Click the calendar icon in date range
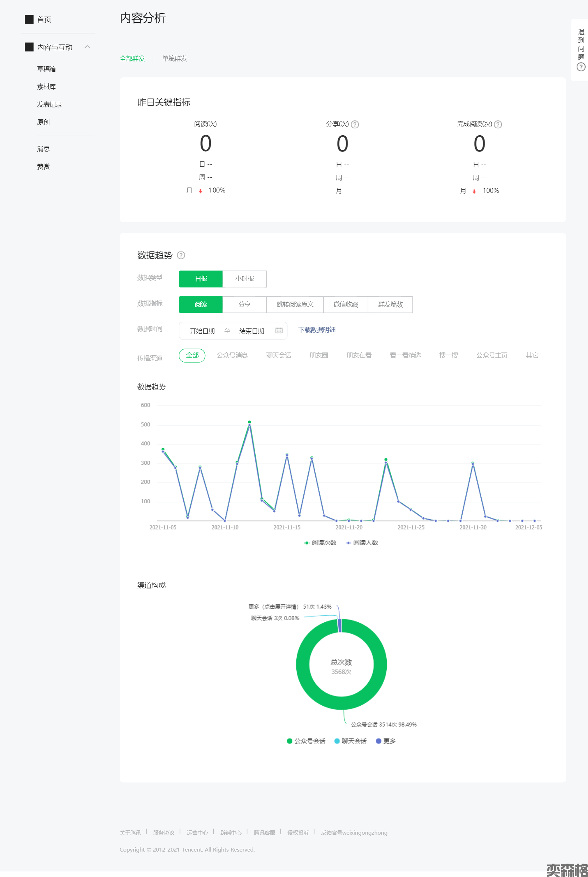 click(279, 331)
